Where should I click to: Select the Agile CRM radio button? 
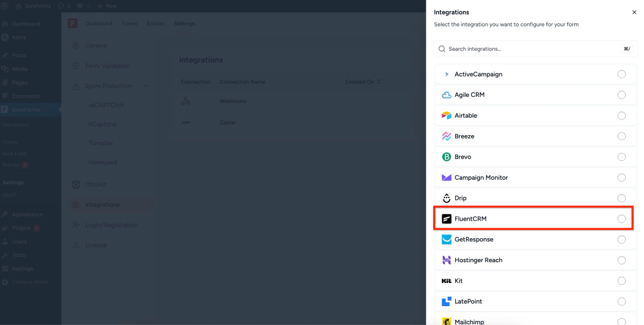[621, 95]
